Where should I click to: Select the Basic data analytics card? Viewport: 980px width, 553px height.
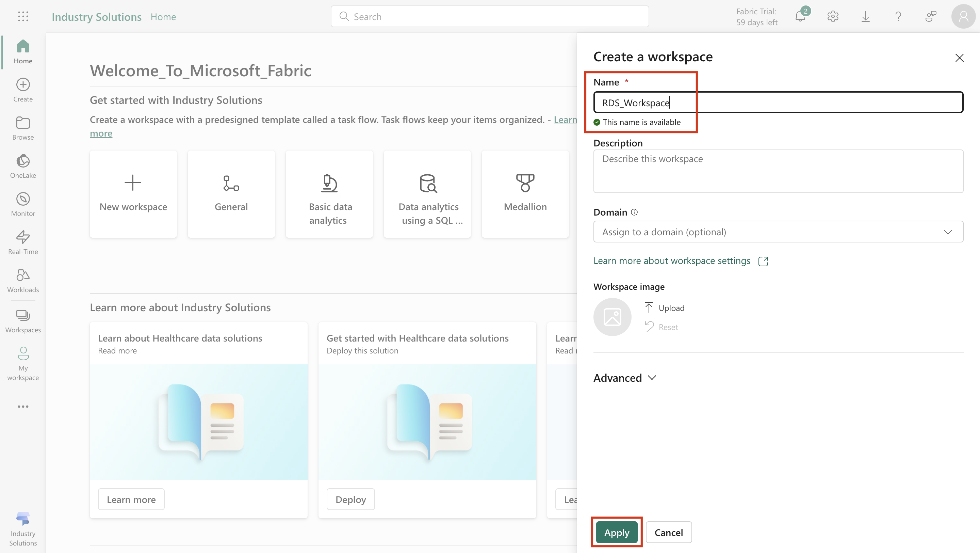[x=329, y=194]
